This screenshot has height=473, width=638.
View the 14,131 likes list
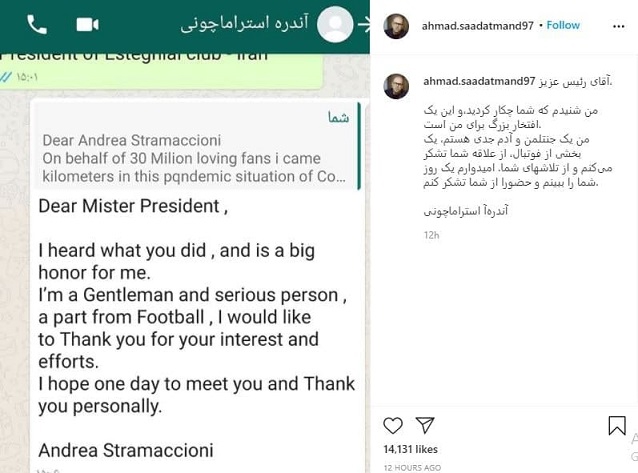point(411,450)
